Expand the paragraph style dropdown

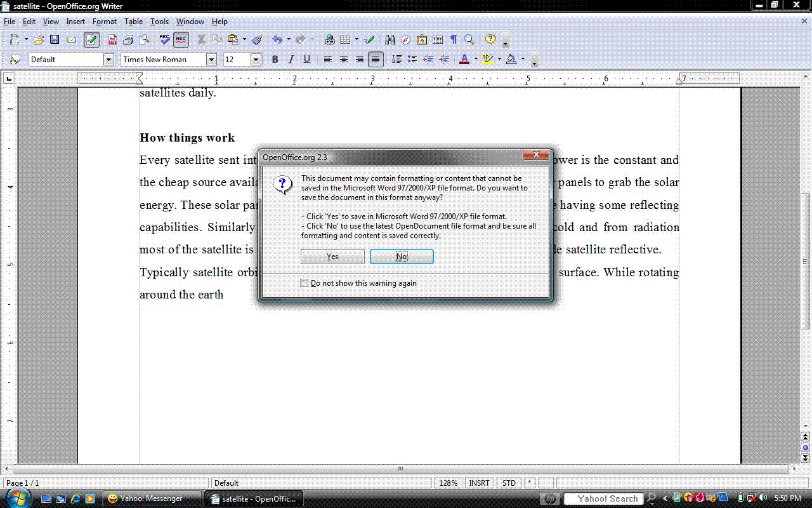click(x=108, y=60)
